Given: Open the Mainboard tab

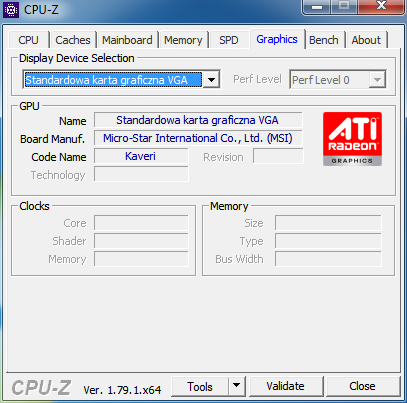Looking at the screenshot, I should pos(127,40).
